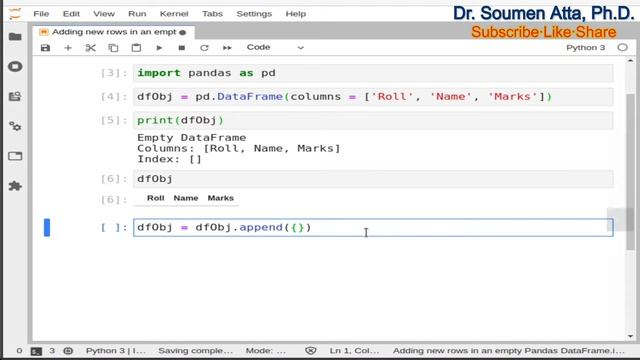Image resolution: width=640 pixels, height=360 pixels.
Task: Open the View menu
Action: tap(104, 14)
